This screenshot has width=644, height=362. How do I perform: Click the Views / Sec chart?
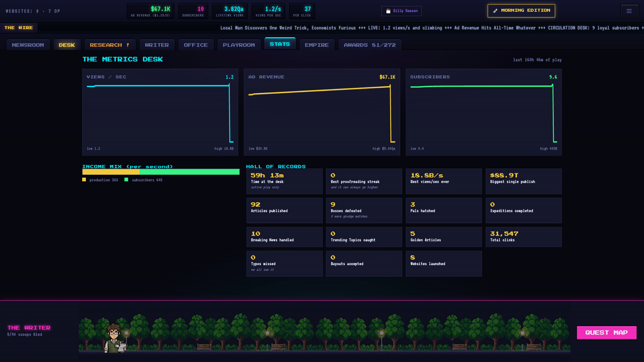(160, 112)
